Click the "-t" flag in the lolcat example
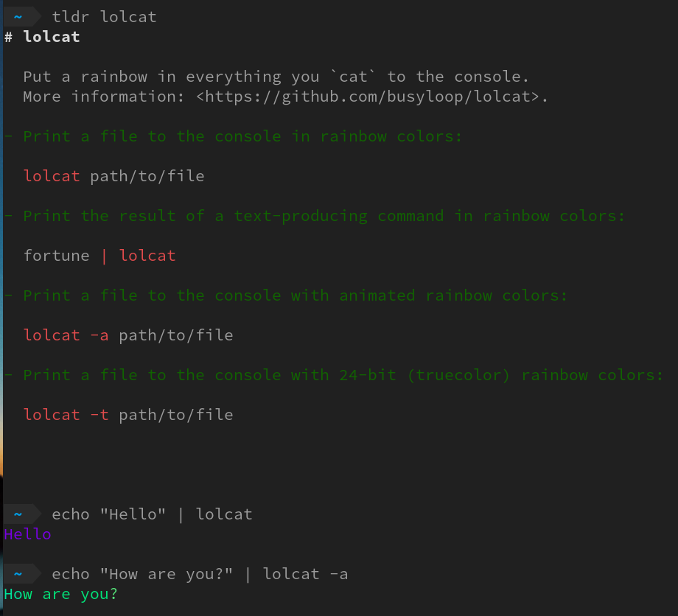678x616 pixels. [99, 415]
